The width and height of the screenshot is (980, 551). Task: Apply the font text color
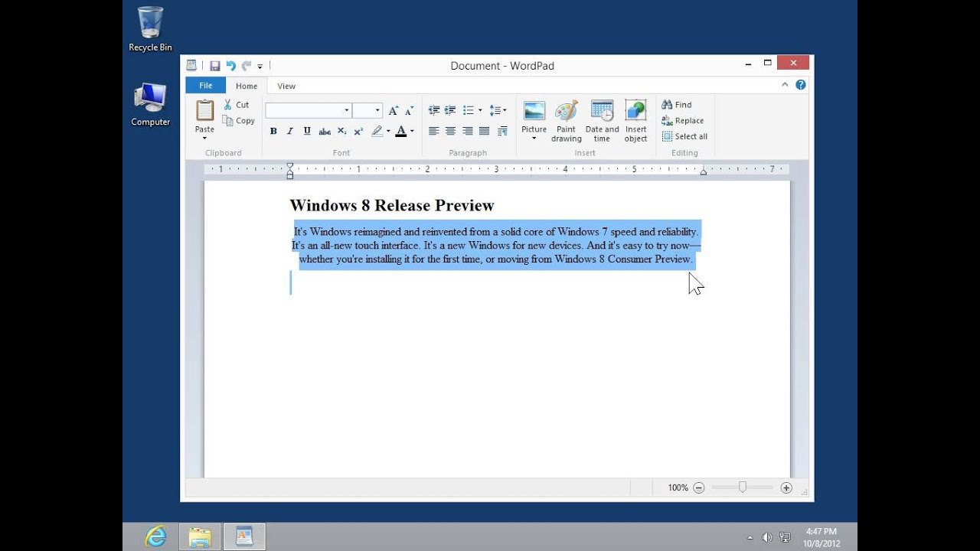coord(400,132)
